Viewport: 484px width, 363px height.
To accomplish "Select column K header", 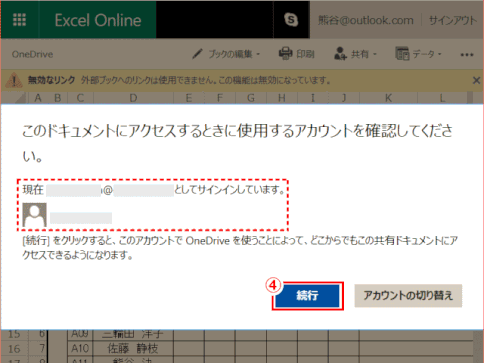I will [388, 98].
